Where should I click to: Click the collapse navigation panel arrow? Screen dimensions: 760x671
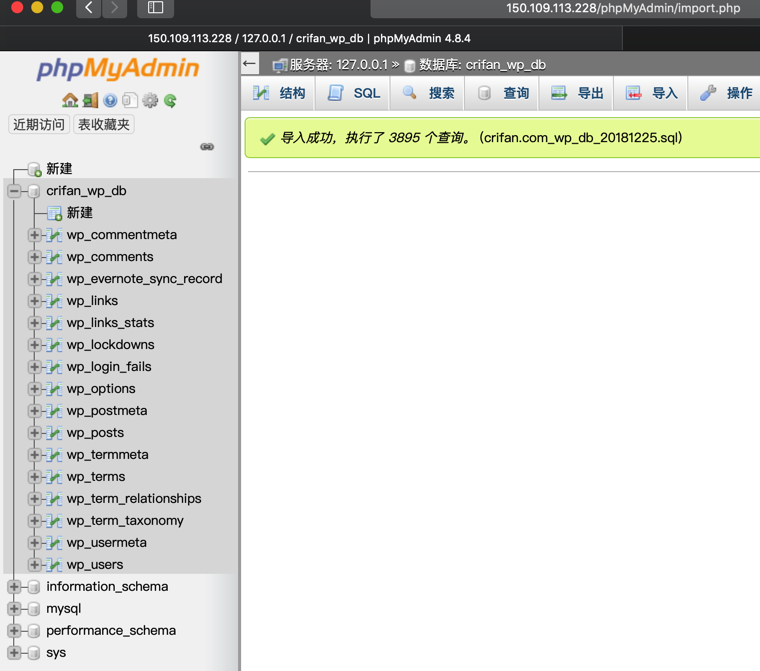(250, 64)
